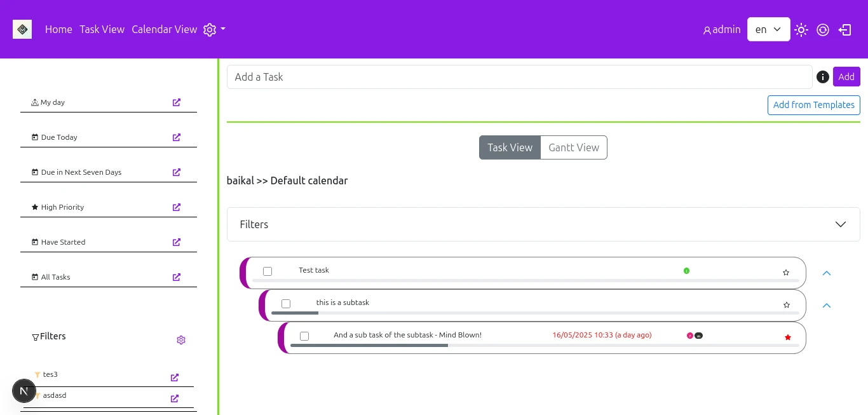Open the info icon beside Add button

(823, 77)
